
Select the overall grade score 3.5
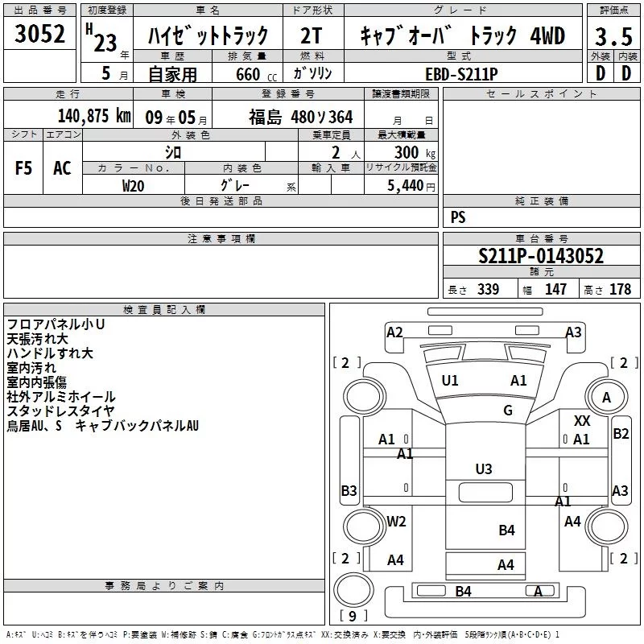coord(611,36)
